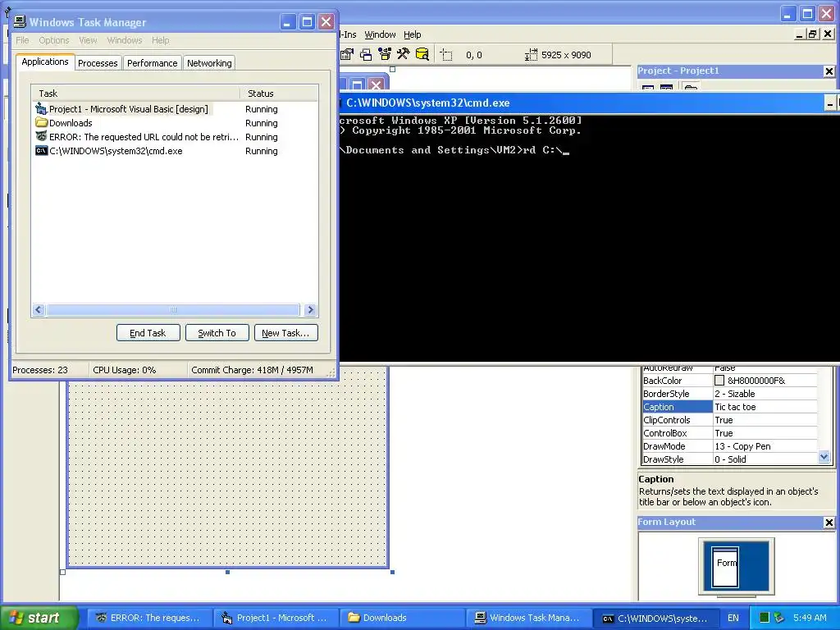Viewport: 840px width, 630px height.
Task: Switch to ERROR: The reques... taskbar button
Action: 148,618
